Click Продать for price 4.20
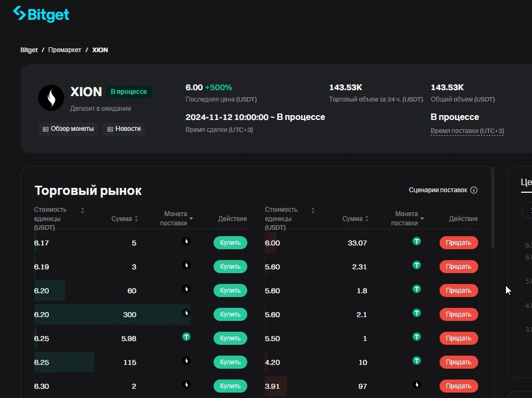The width and height of the screenshot is (532, 398). point(459,362)
